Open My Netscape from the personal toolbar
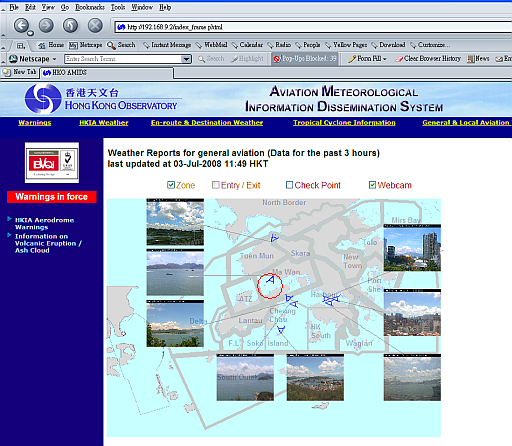The width and height of the screenshot is (512, 446). [x=86, y=45]
